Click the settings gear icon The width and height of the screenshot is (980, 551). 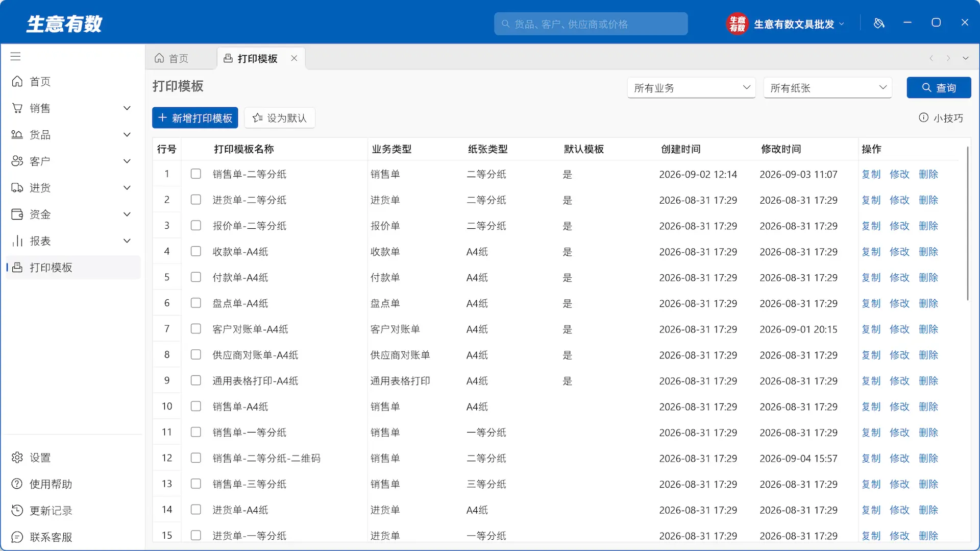point(17,458)
